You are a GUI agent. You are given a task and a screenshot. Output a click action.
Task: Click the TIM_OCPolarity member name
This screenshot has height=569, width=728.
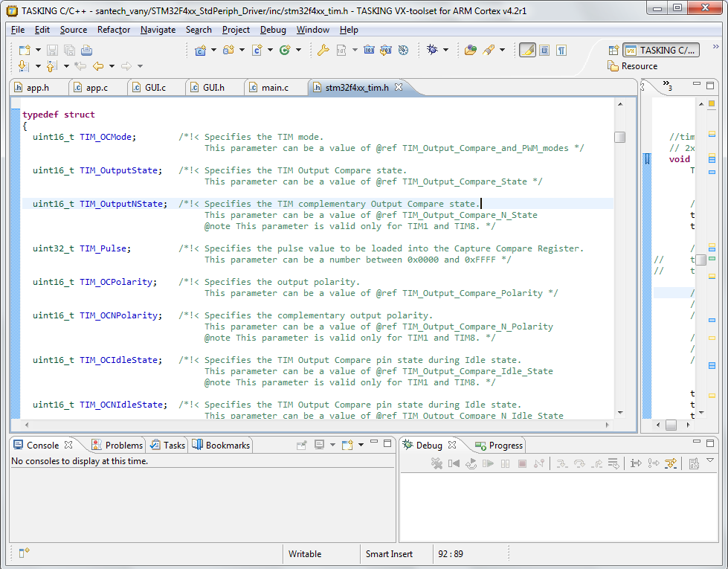coord(115,282)
